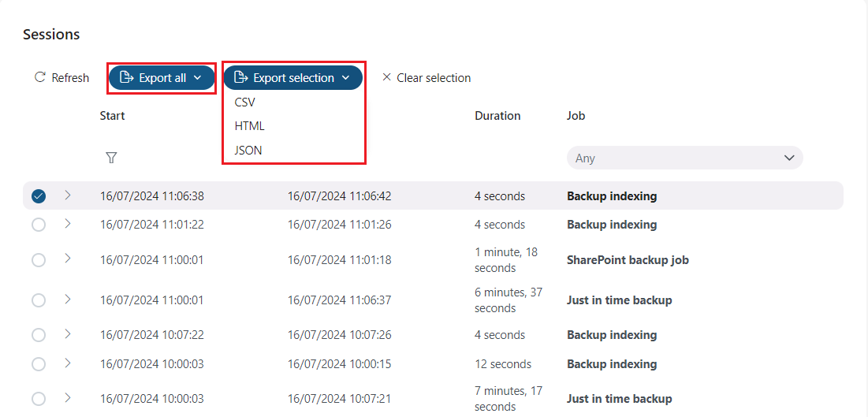Image resolution: width=868 pixels, height=417 pixels.
Task: Click the export icon in Export selection button
Action: pyautogui.click(x=240, y=78)
